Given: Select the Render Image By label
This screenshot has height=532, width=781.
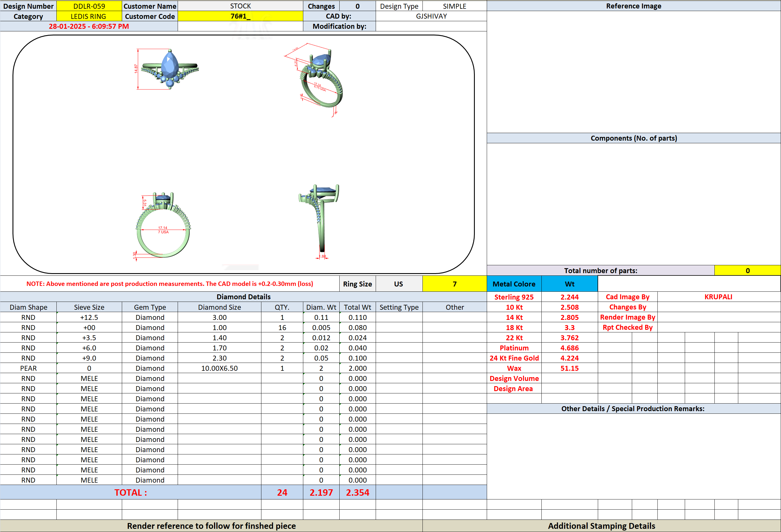Looking at the screenshot, I should 627,317.
